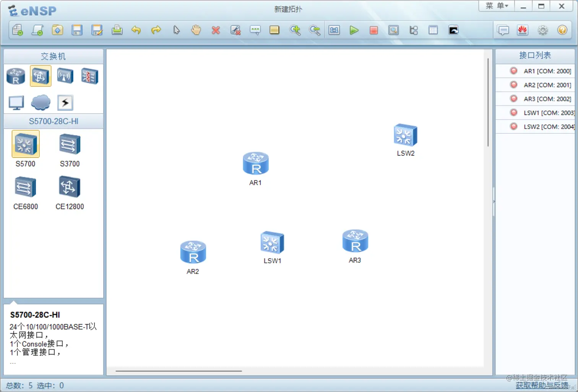Pick the connection cable lightning icon
Screen dimensions: 578x392
coord(65,102)
